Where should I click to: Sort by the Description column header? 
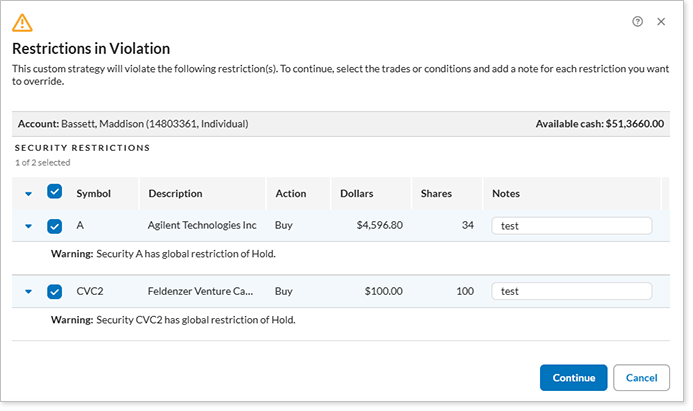[x=175, y=193]
